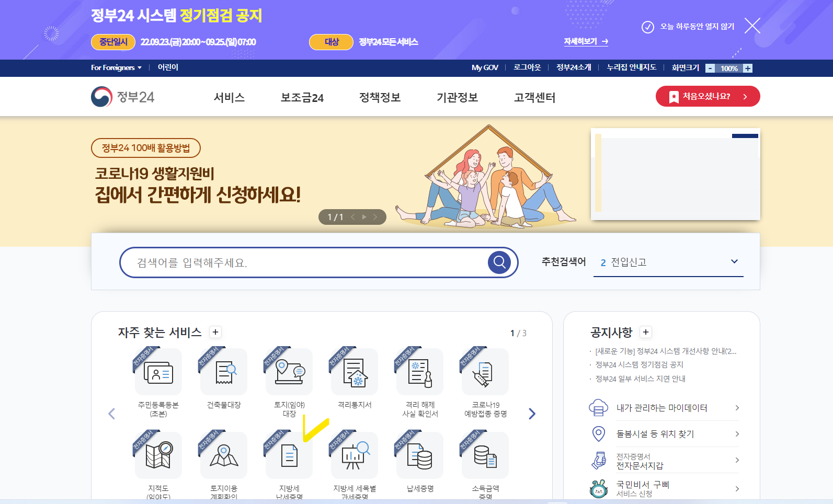The width and height of the screenshot is (833, 504).
Task: Click previous slide arrow in banner pager
Action: pyautogui.click(x=353, y=217)
